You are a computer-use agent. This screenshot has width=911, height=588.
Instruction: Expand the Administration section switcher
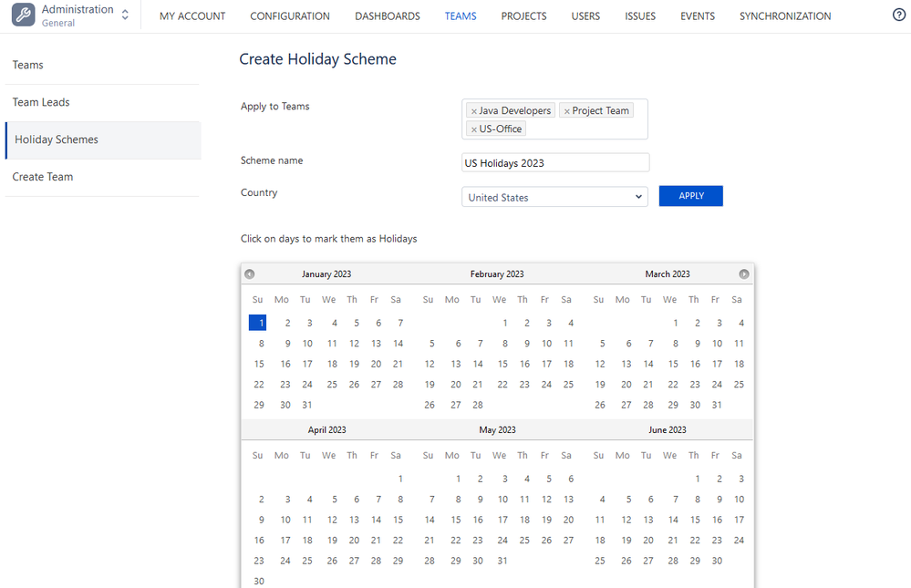click(125, 15)
